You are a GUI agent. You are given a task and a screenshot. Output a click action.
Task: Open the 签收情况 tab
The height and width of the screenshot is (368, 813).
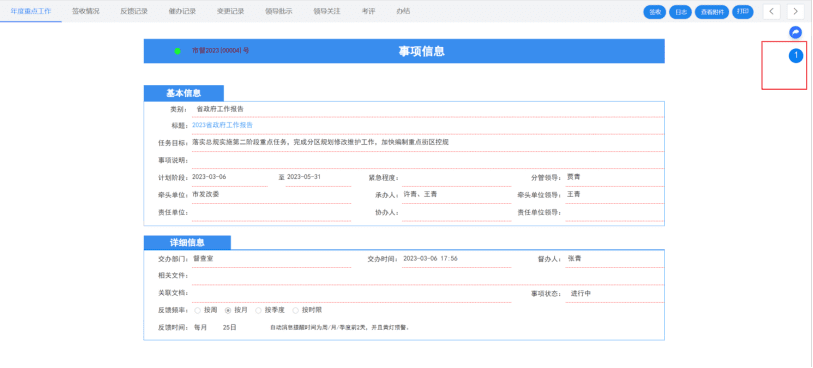click(x=86, y=11)
